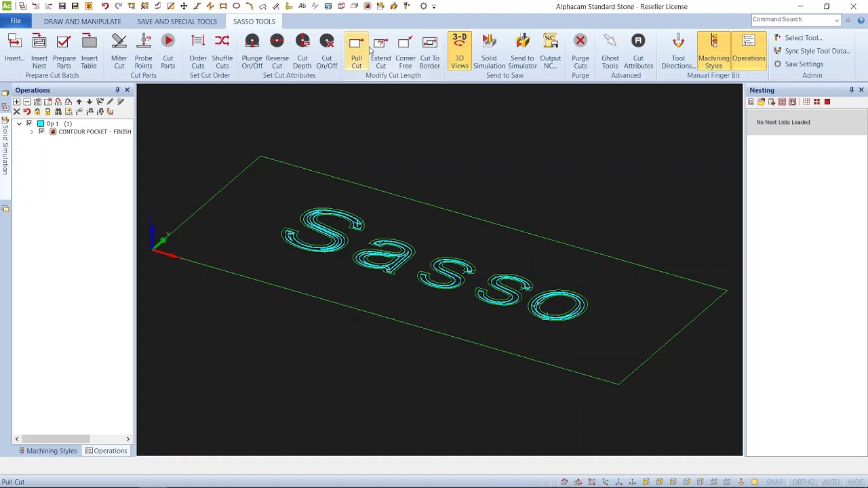Collapse the Op 1 tree node
868x488 pixels.
pyautogui.click(x=19, y=123)
